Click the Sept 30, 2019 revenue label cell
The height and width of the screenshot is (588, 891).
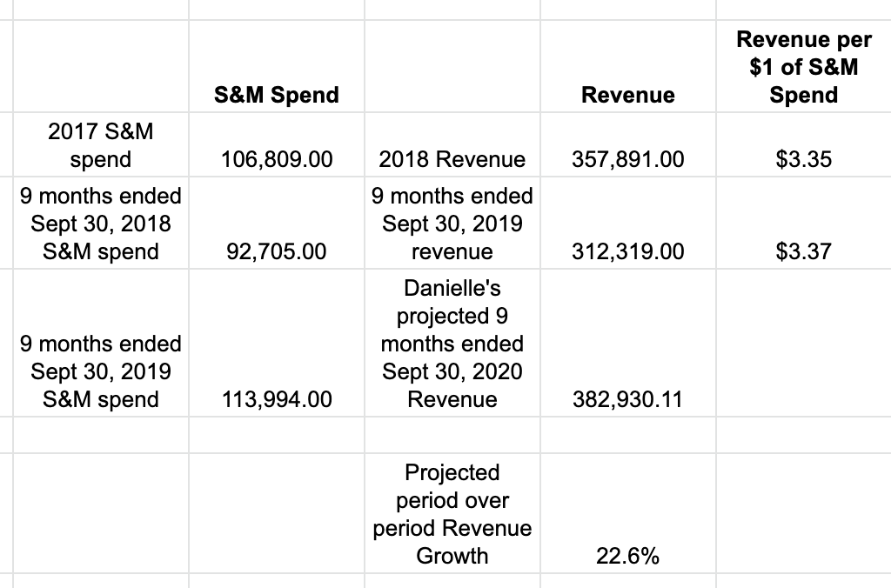[452, 223]
